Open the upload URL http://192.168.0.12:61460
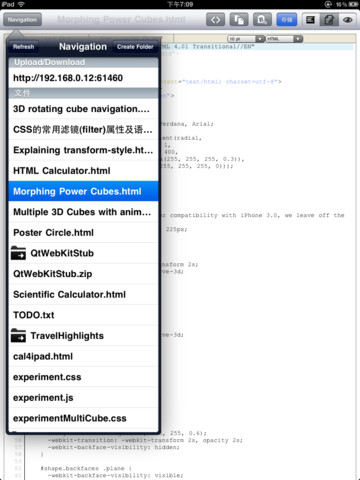360x480 pixels. click(x=83, y=78)
